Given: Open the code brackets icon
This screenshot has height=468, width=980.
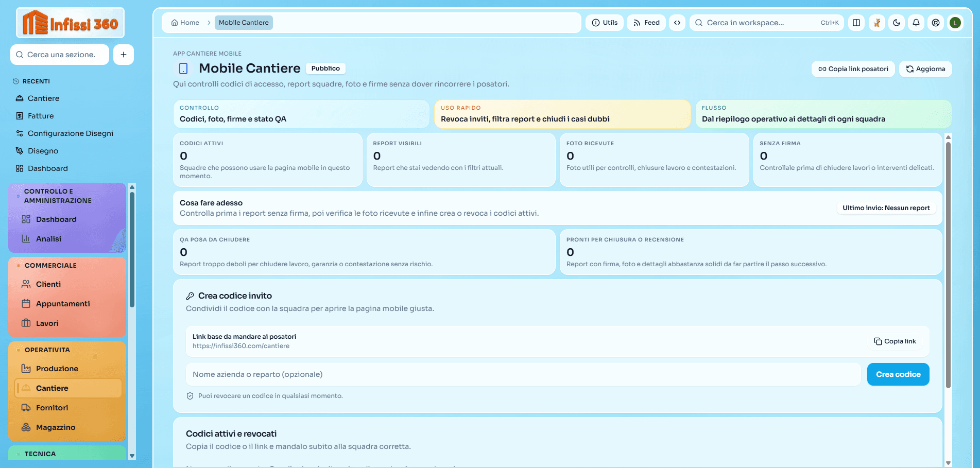Looking at the screenshot, I should [677, 23].
